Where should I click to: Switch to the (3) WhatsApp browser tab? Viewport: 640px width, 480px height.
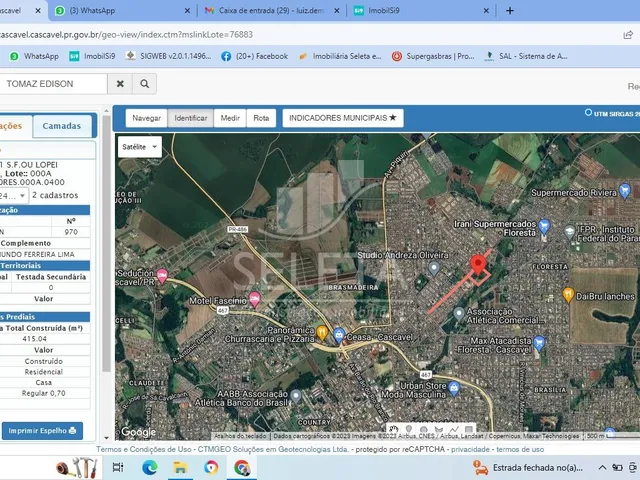point(122,11)
